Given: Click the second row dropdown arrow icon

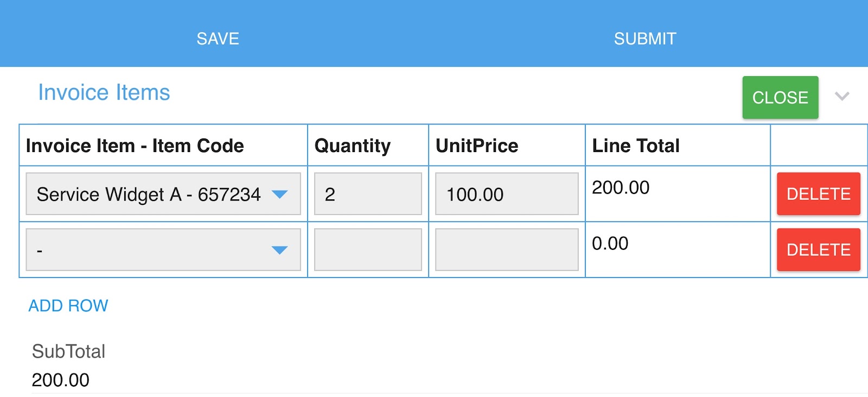Looking at the screenshot, I should click(x=279, y=250).
